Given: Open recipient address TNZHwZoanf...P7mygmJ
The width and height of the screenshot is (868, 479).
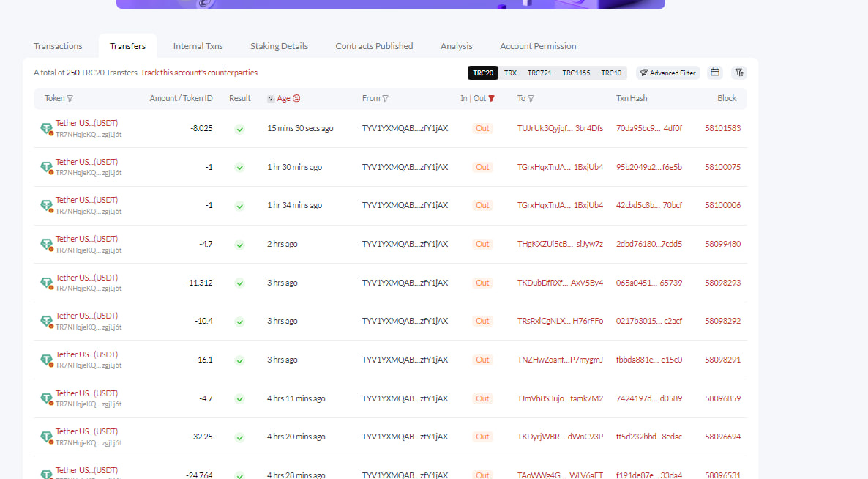Looking at the screenshot, I should (x=560, y=360).
